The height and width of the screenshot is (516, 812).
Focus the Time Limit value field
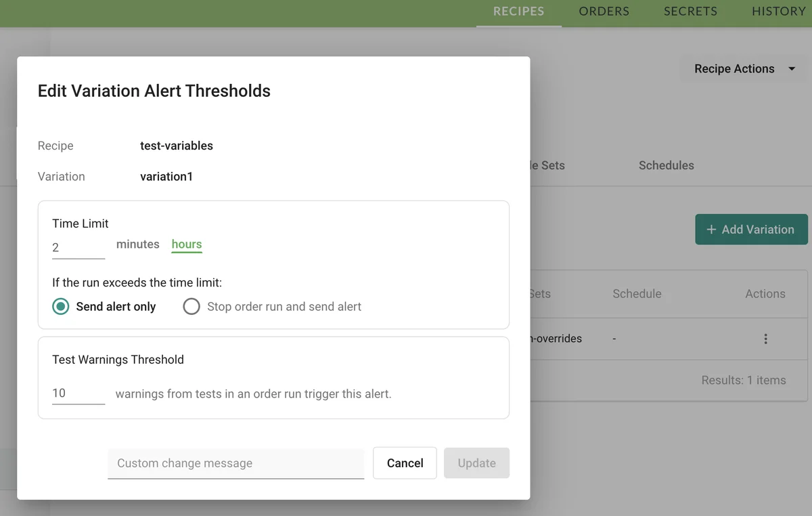click(78, 248)
